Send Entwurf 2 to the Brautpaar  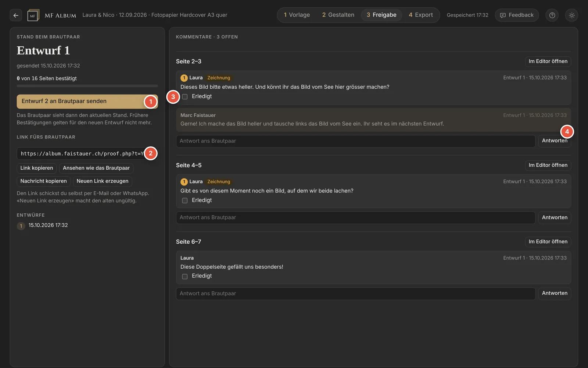[x=87, y=102]
